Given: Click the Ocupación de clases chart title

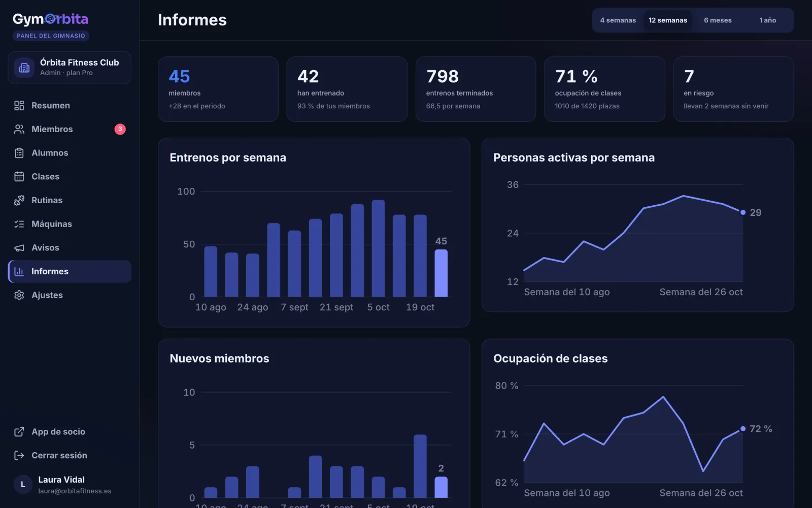Looking at the screenshot, I should (x=551, y=358).
